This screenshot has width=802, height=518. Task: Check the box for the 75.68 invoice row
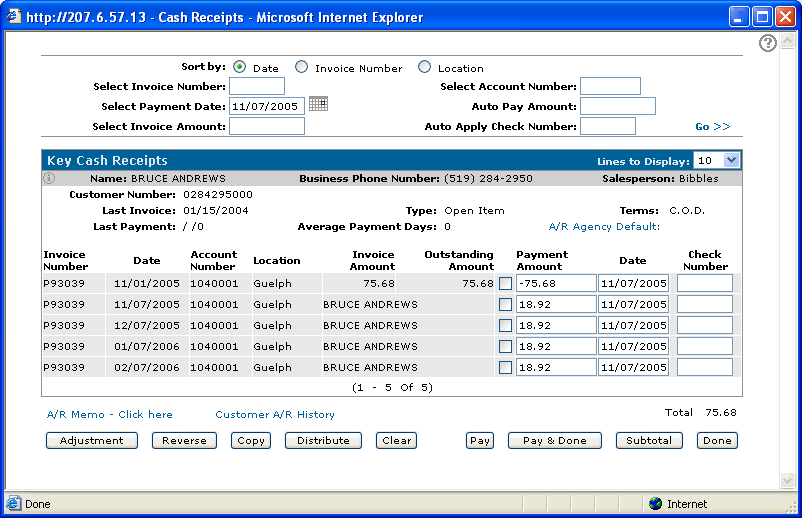click(505, 284)
